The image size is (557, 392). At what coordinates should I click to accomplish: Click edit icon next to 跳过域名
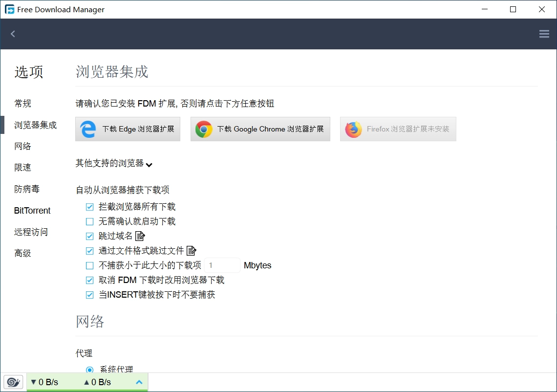click(140, 237)
